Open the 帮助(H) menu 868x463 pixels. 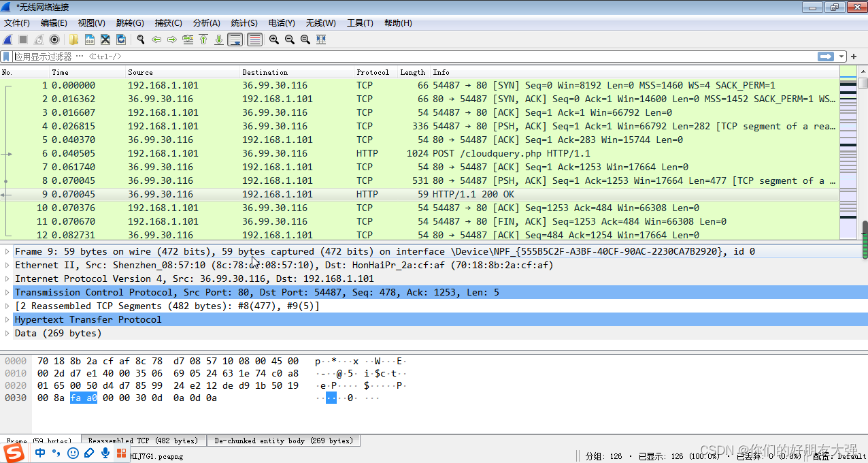click(398, 23)
